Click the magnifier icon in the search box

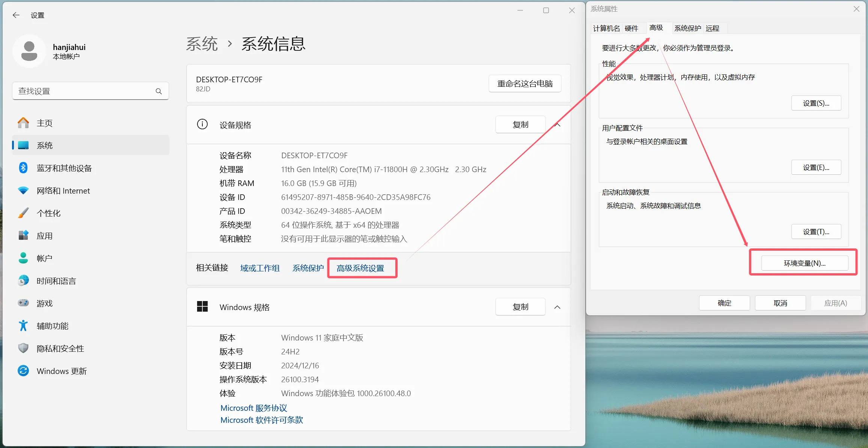159,91
